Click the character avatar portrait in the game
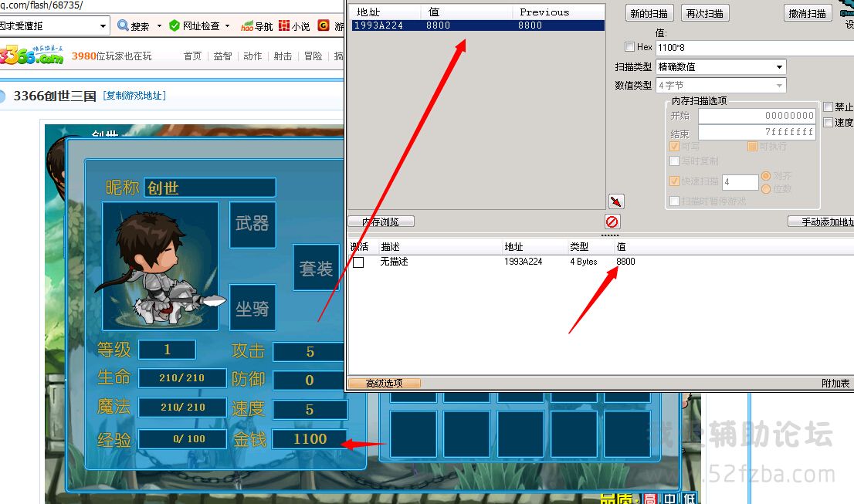Screen dimensions: 854x504 click(161, 266)
